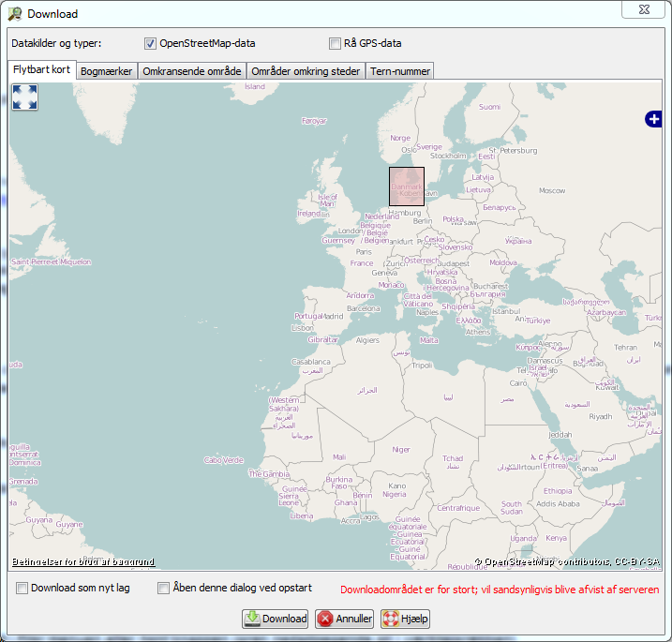The height and width of the screenshot is (642, 672).
Task: Click the fullscreen map expand icon
Action: click(x=24, y=97)
